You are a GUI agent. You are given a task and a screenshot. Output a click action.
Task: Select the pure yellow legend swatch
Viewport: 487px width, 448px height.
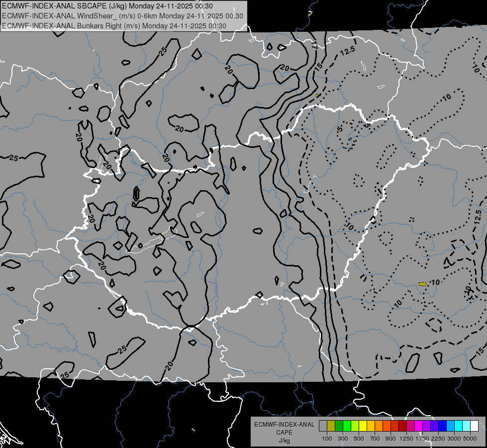[363, 426]
